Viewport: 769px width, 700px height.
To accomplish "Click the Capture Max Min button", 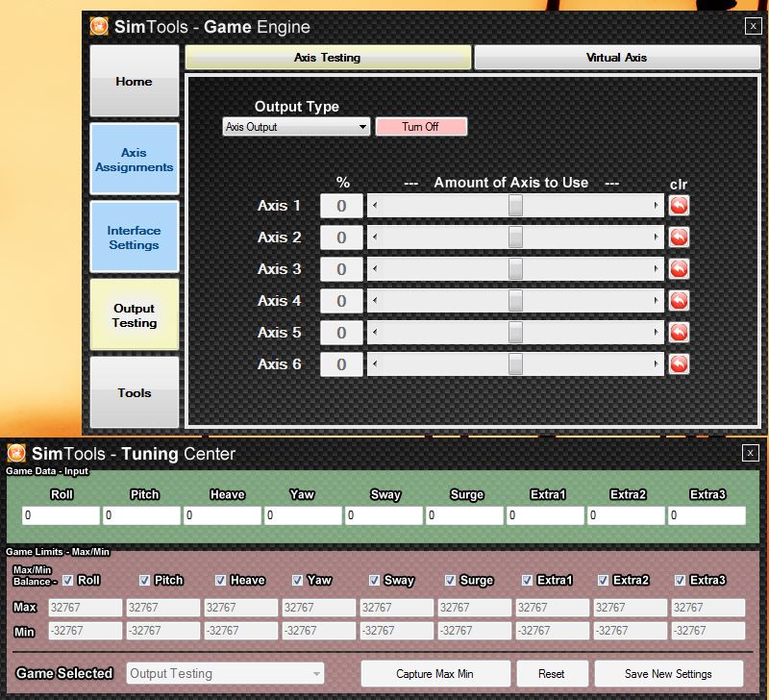I will pos(434,673).
